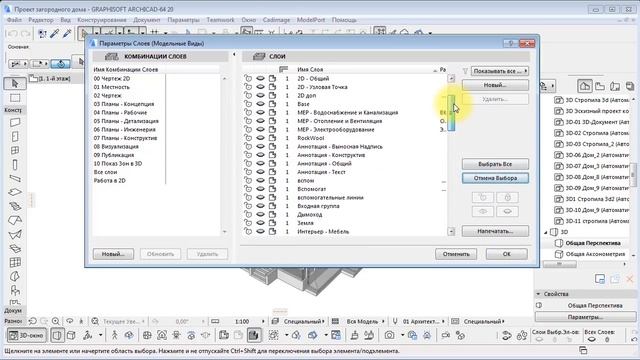Click the Syringe inject parameters tool
This screenshot has width=640, height=360.
pyautogui.click(x=67, y=33)
